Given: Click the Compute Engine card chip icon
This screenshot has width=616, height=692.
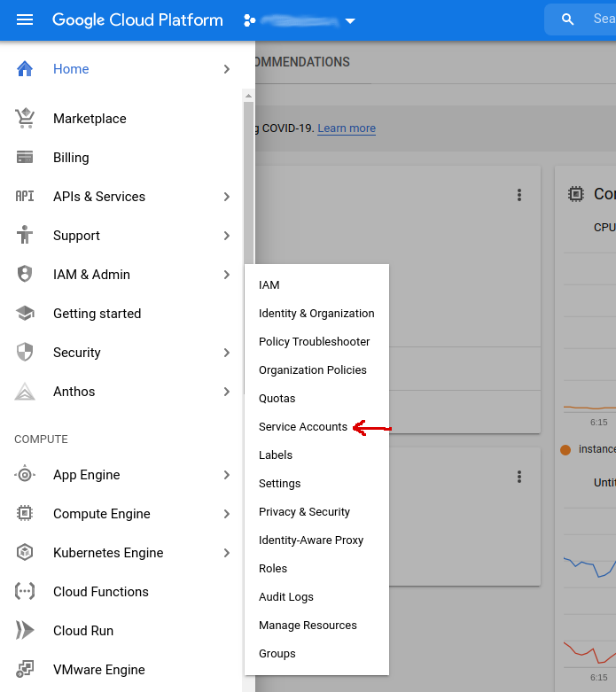Looking at the screenshot, I should tap(576, 194).
